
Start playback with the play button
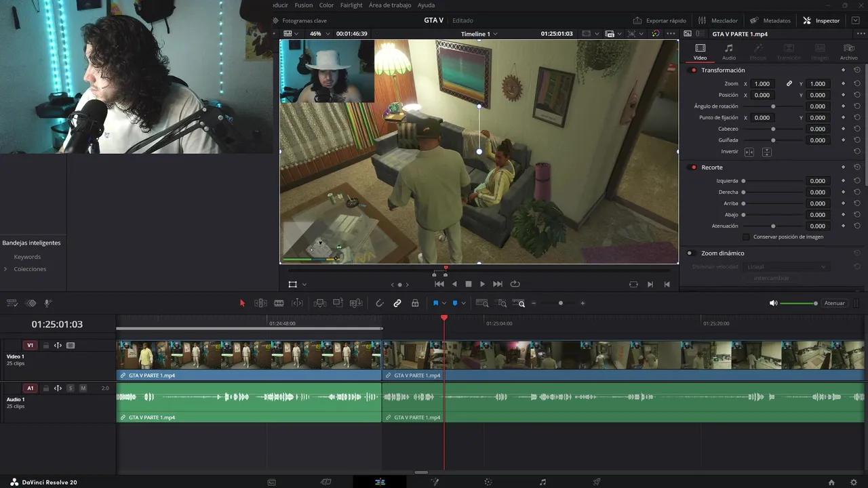[482, 284]
